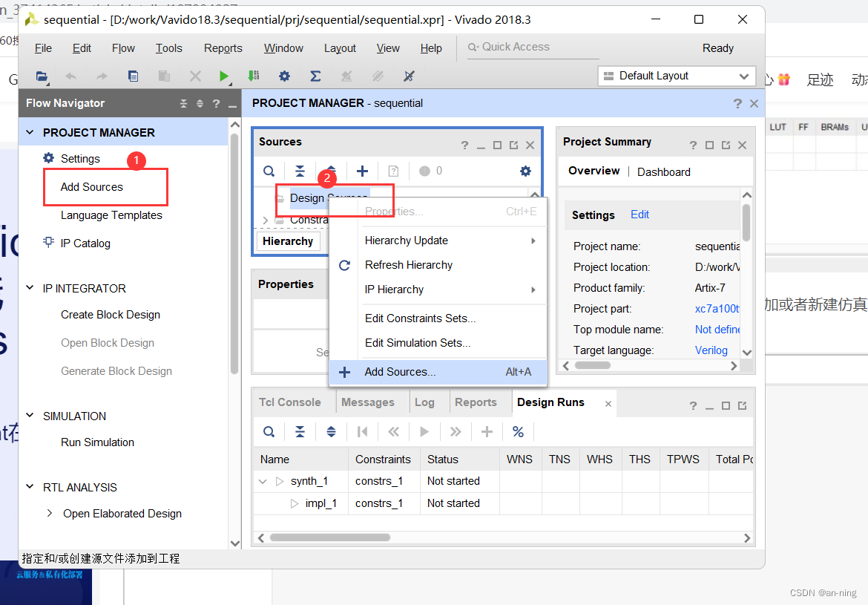Click the Sigma report toolbar icon
This screenshot has width=868, height=605.
(315, 76)
